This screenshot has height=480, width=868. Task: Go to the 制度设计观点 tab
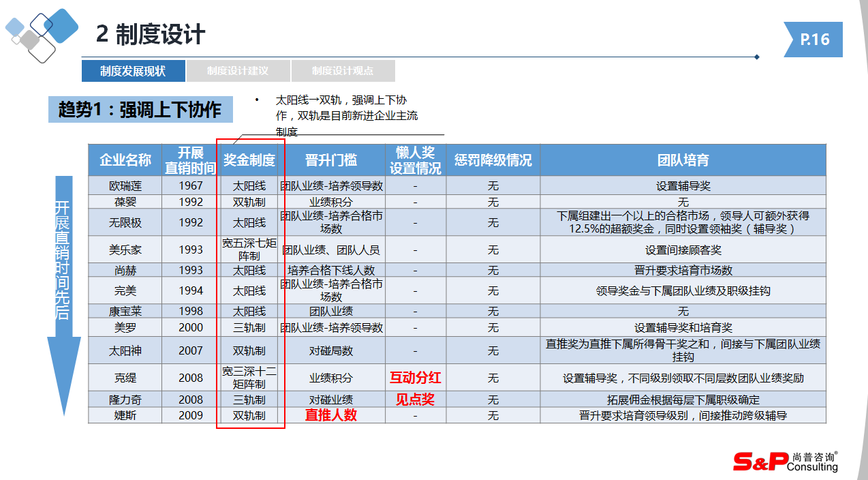click(x=343, y=71)
